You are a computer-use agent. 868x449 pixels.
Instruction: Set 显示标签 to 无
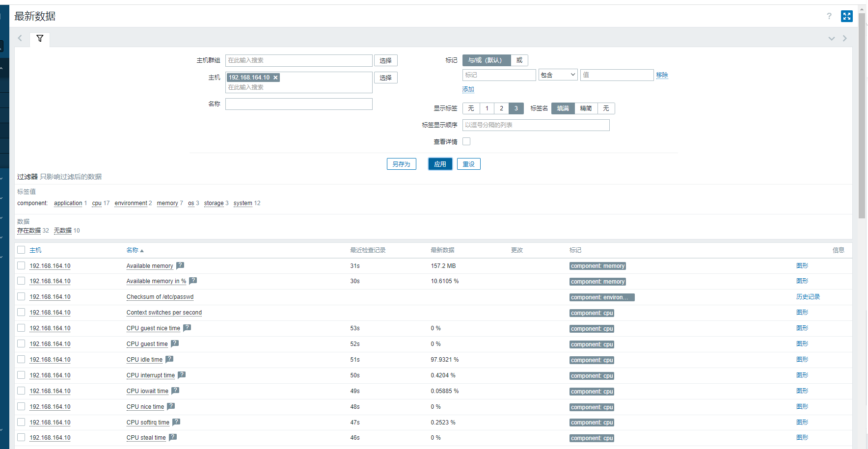[x=471, y=108]
